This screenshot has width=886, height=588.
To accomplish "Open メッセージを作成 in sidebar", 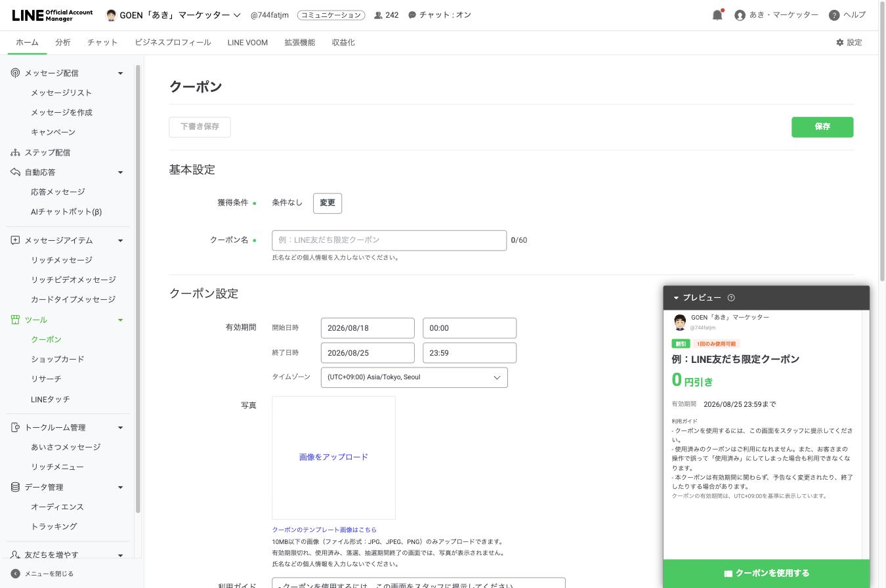I will coord(62,113).
